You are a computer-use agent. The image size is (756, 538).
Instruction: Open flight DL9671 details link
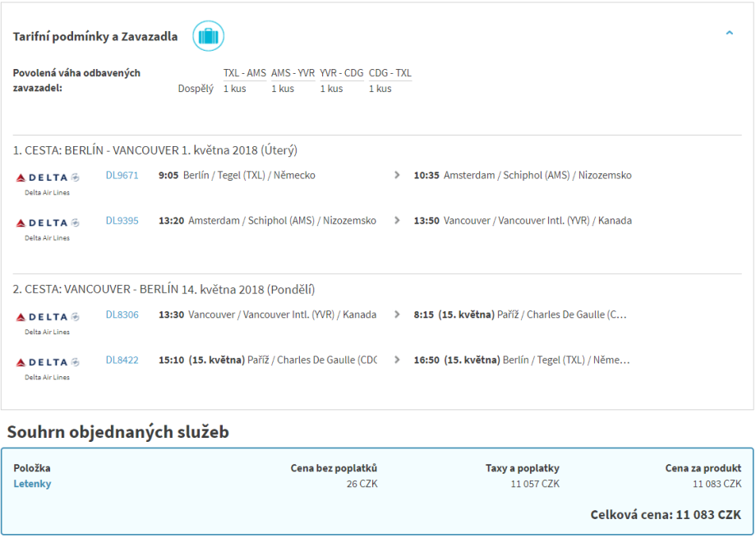122,175
